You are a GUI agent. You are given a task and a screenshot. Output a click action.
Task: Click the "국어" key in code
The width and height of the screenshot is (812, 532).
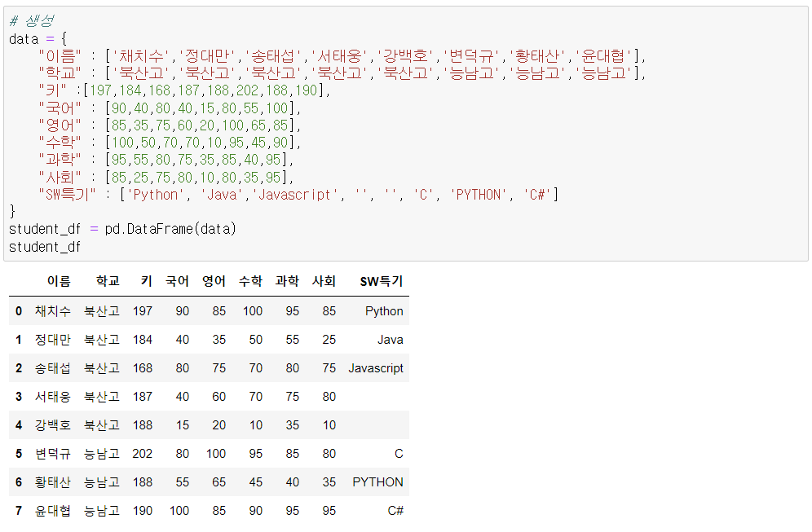pyautogui.click(x=60, y=108)
